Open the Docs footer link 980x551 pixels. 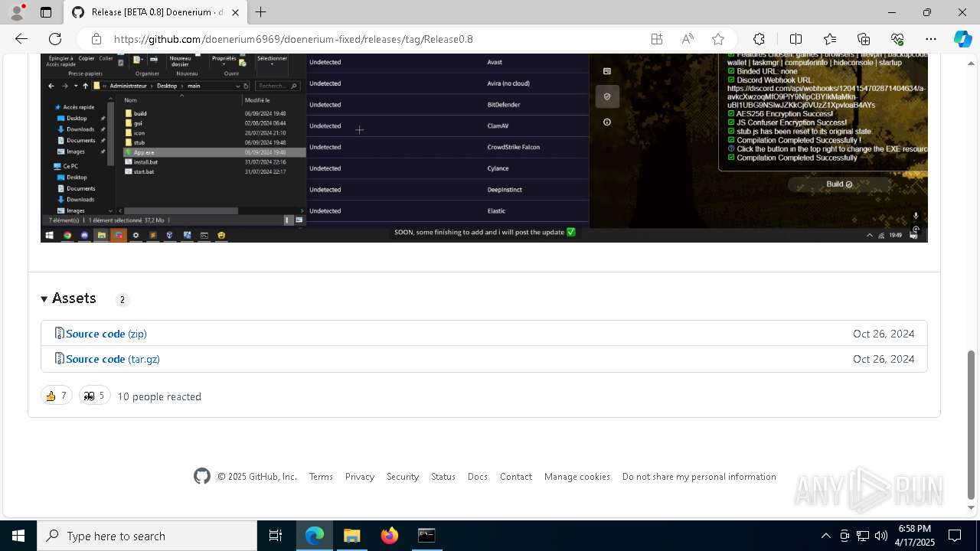(478, 477)
